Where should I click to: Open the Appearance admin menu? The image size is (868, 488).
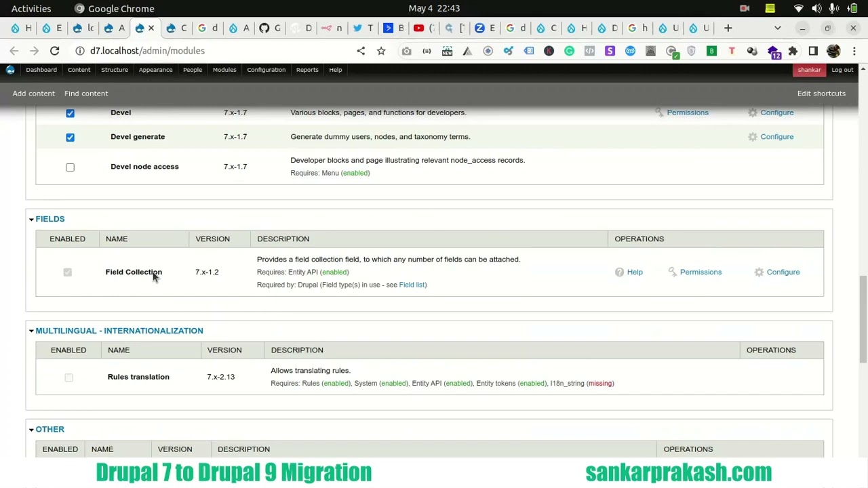(x=155, y=70)
